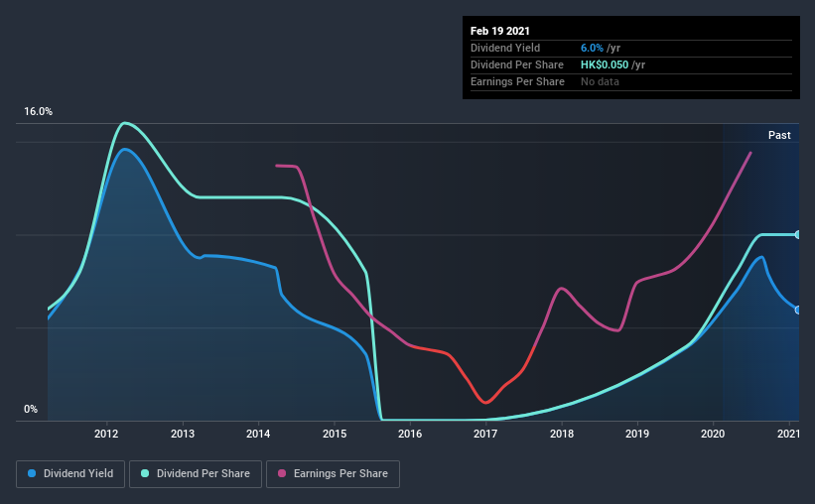Click the Feb 19 2021 tooltip date
Viewport: 815px width, 504px height.
coord(500,31)
